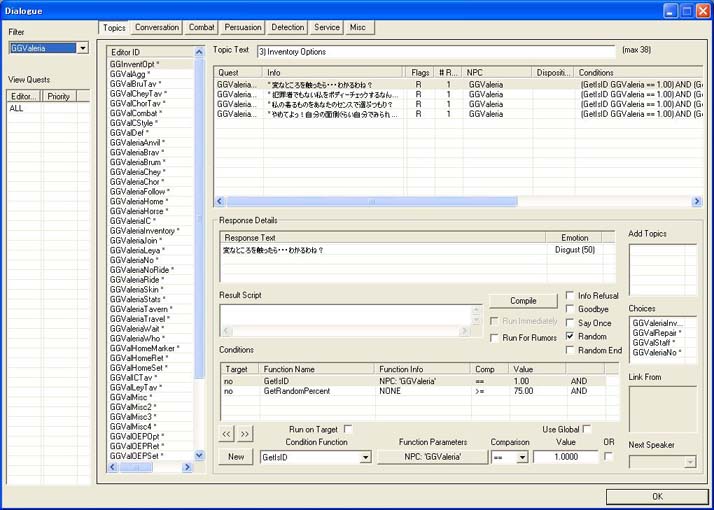Click the Editor ID list scroll-up arrow
Viewport: 714px width, 510px height.
pos(199,52)
